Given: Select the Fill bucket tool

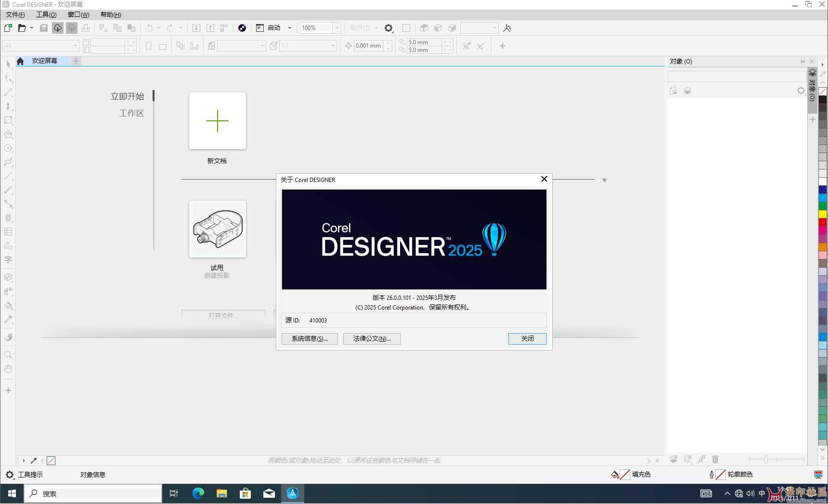Looking at the screenshot, I should click(8, 305).
